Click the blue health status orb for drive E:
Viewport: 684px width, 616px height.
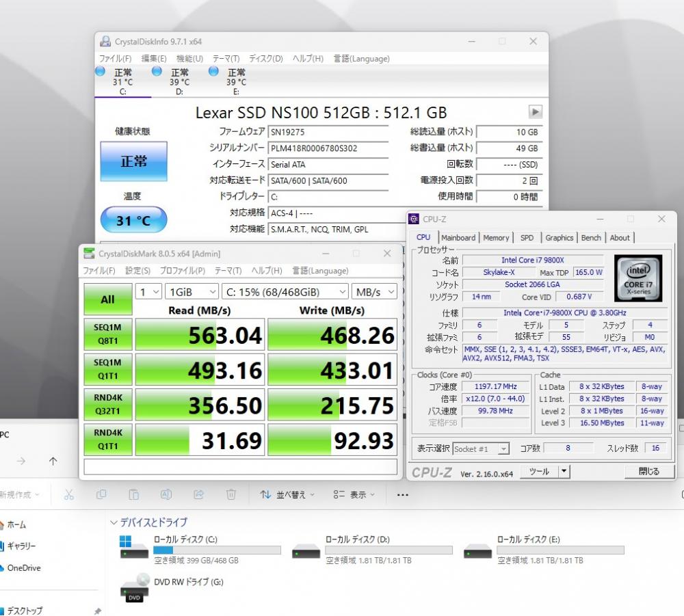point(213,71)
